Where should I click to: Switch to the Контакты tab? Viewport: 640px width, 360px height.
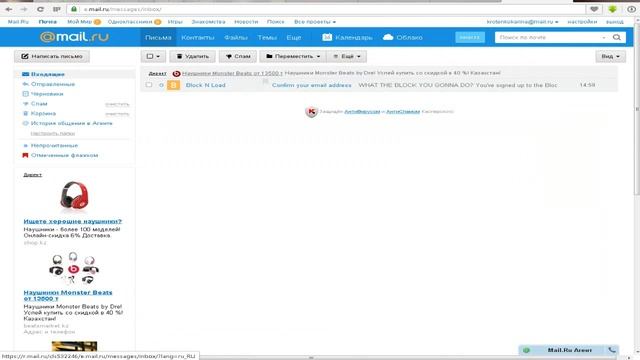[x=198, y=37]
